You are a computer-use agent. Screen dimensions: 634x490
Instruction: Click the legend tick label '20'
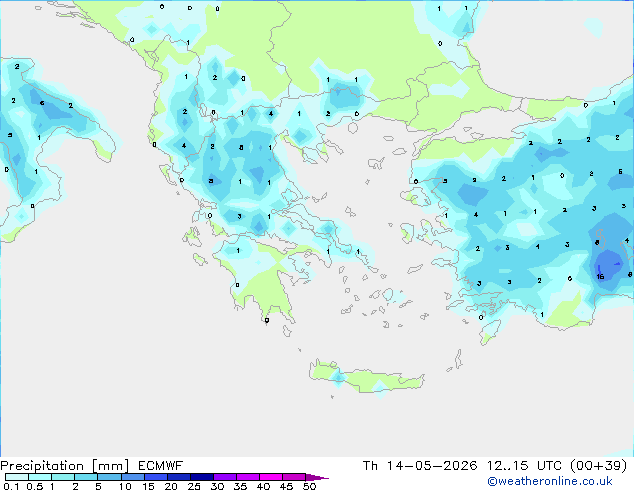(171, 486)
